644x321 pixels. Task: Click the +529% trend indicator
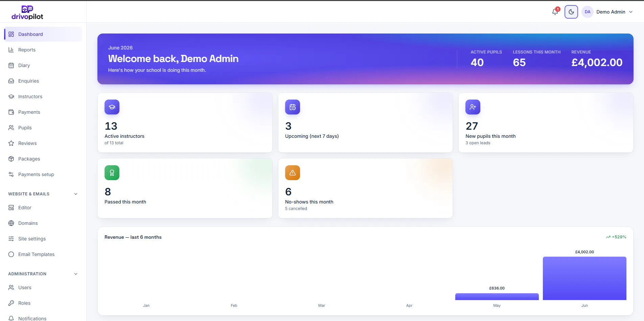pos(616,237)
